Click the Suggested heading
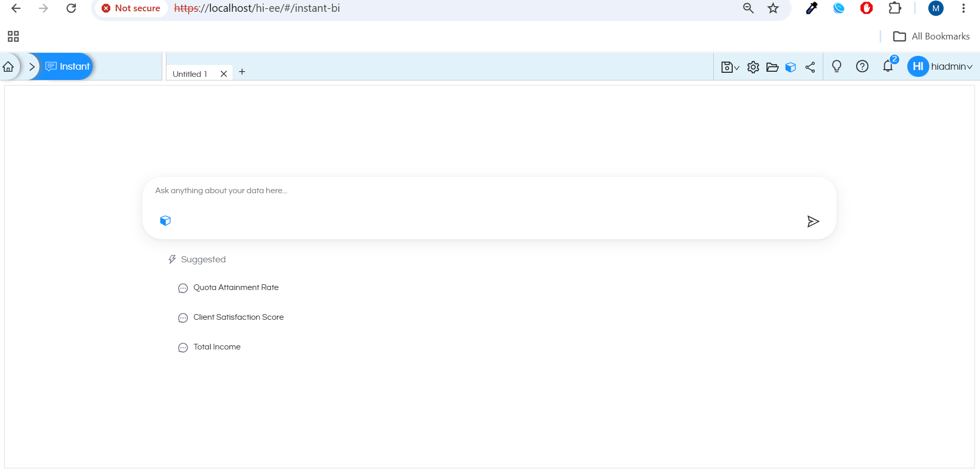The image size is (980, 475). click(x=203, y=259)
